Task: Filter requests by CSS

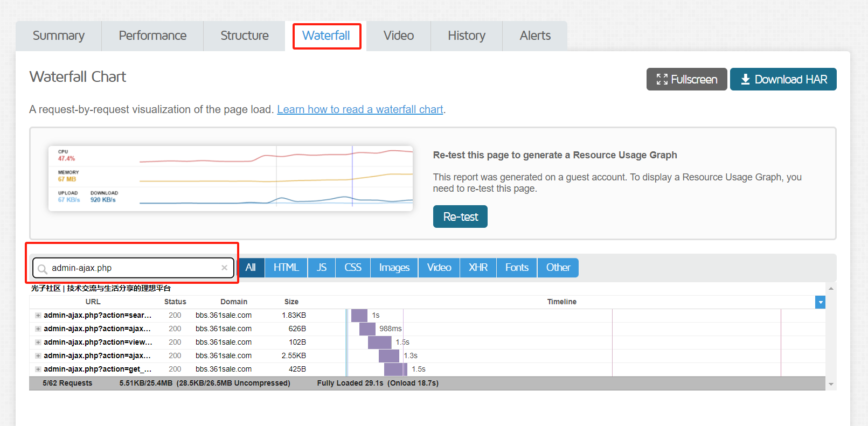Action: [353, 268]
